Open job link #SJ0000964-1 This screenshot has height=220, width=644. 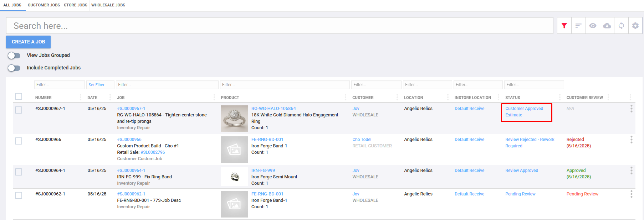[x=131, y=171]
